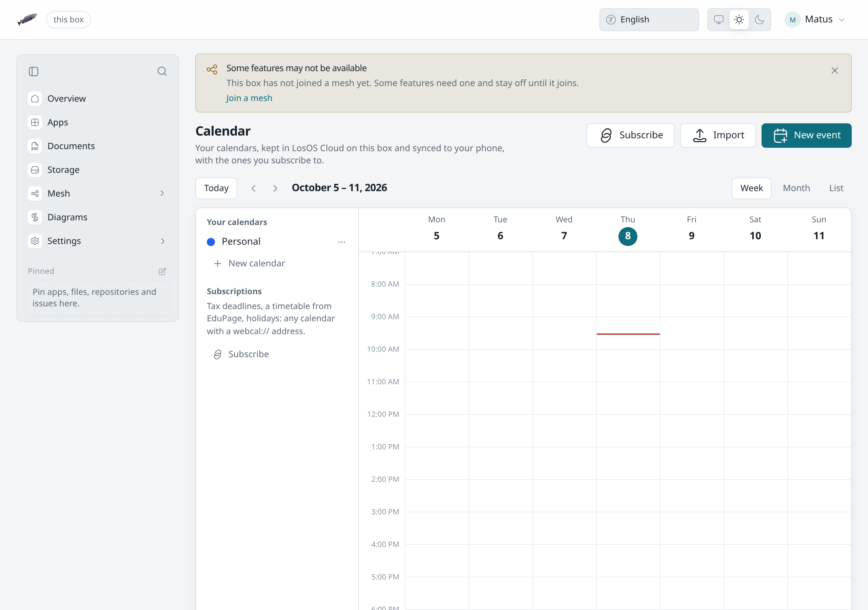Screen dimensions: 868x610
Task: Switch to light theme
Action: point(739,20)
